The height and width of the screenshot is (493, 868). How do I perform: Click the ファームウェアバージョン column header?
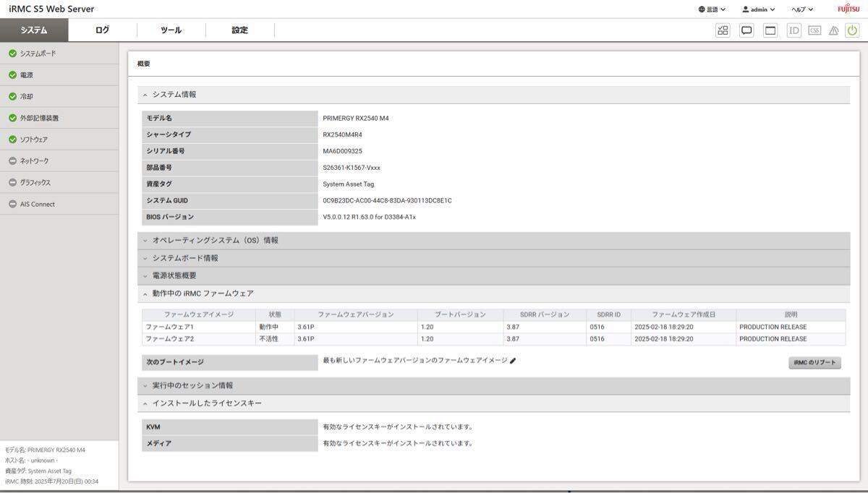click(x=356, y=314)
